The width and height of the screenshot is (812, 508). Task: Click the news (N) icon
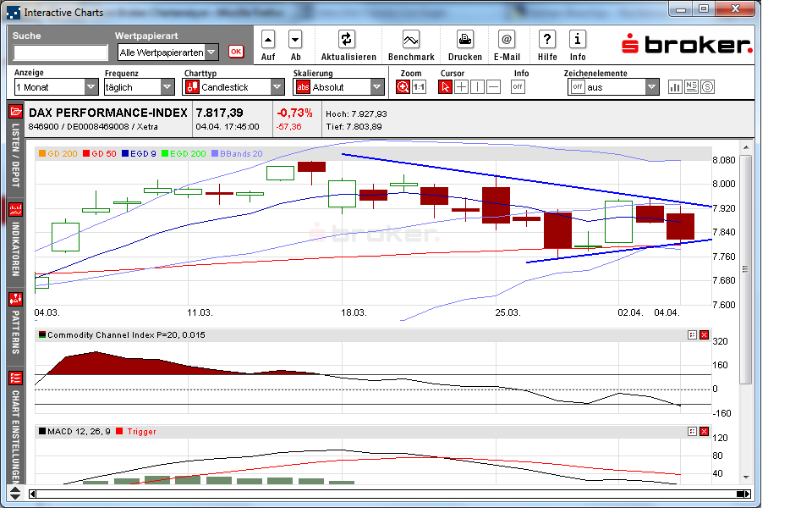click(691, 87)
